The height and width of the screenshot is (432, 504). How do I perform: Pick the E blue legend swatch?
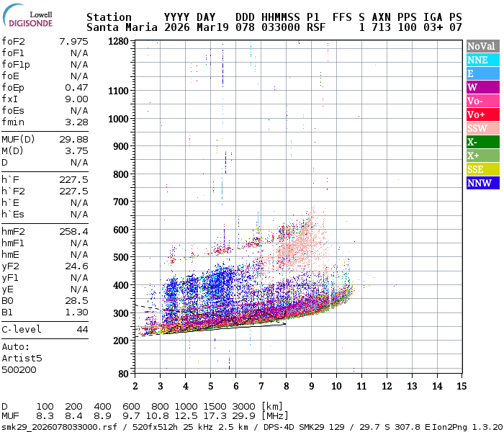[482, 73]
